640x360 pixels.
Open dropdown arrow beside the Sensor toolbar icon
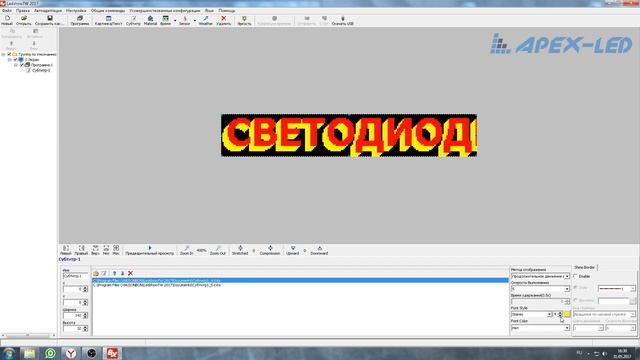tap(195, 20)
